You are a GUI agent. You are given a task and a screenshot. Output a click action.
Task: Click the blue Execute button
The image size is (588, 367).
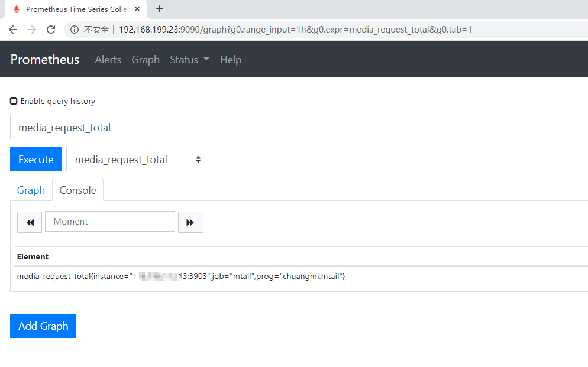coord(36,159)
